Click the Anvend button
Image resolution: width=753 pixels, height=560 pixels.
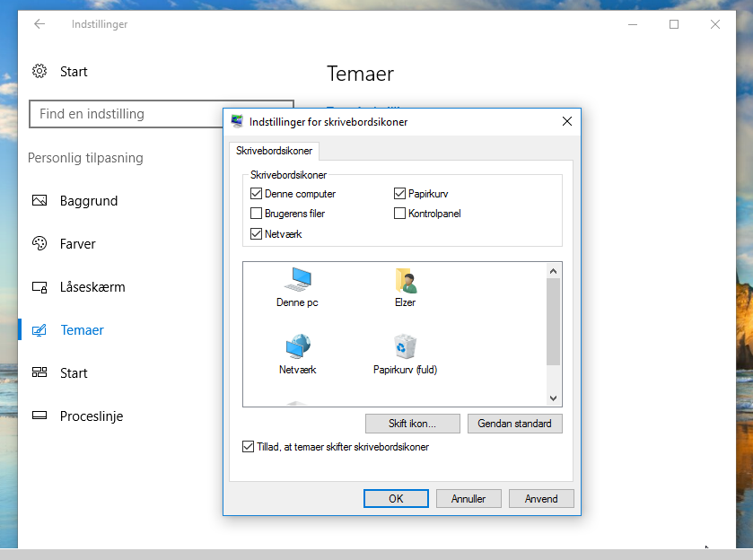pyautogui.click(x=541, y=498)
